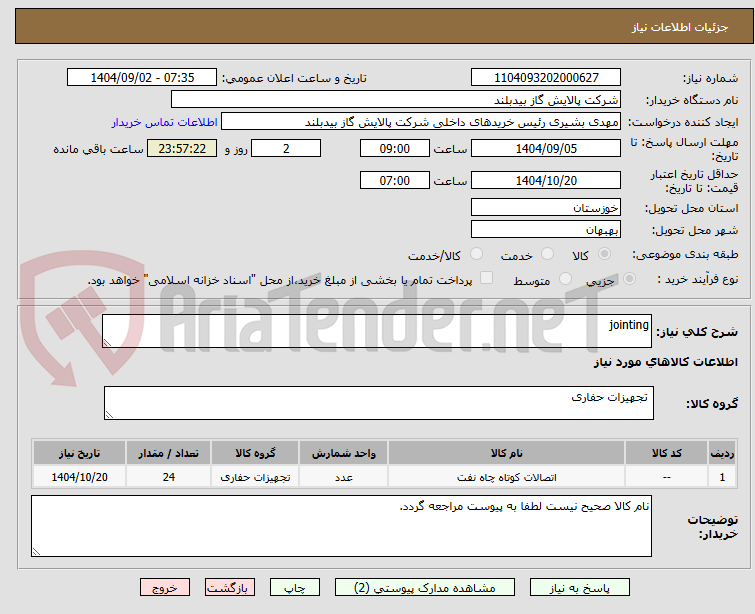Click the price validity date 1404/10/20 field

[546, 181]
